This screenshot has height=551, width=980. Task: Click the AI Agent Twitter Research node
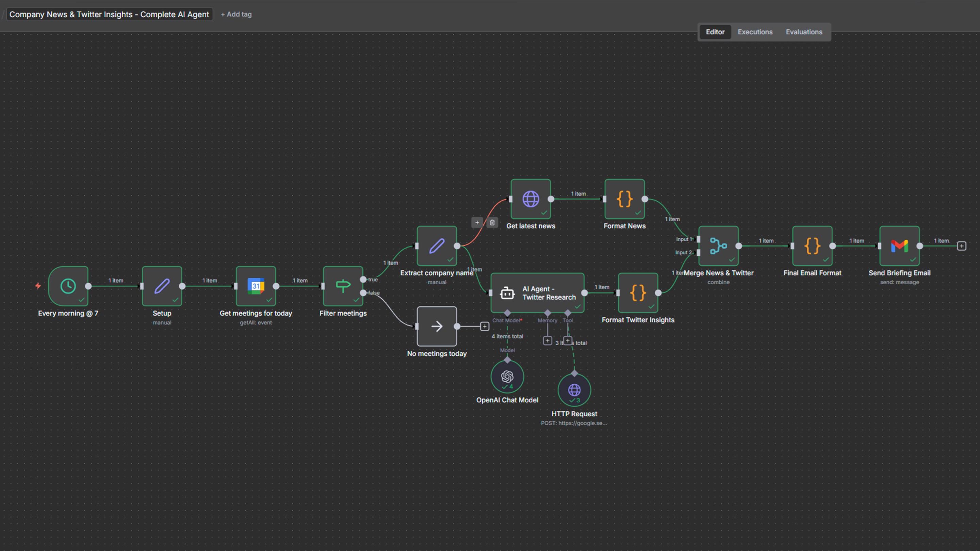pyautogui.click(x=537, y=293)
